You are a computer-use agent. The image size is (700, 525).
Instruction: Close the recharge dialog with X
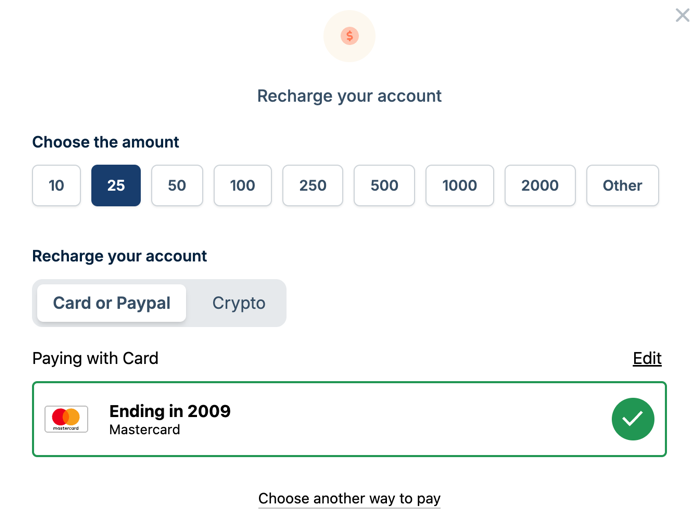[682, 15]
